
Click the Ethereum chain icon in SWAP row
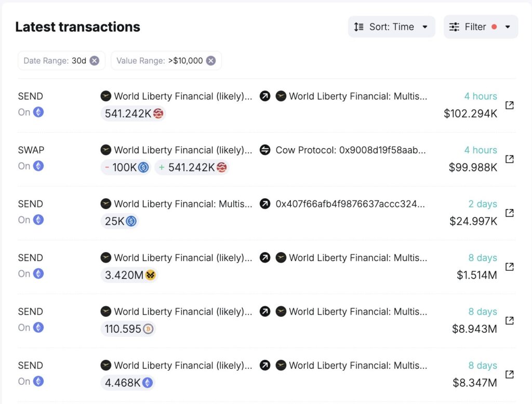click(38, 166)
